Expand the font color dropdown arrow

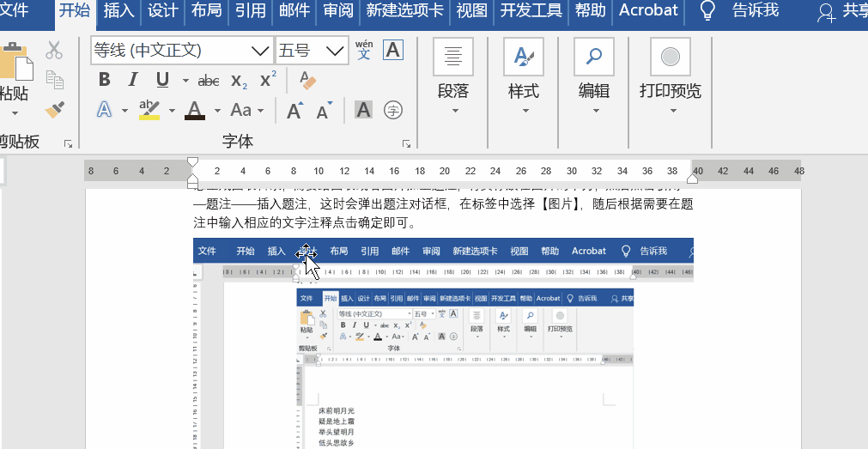tap(217, 110)
